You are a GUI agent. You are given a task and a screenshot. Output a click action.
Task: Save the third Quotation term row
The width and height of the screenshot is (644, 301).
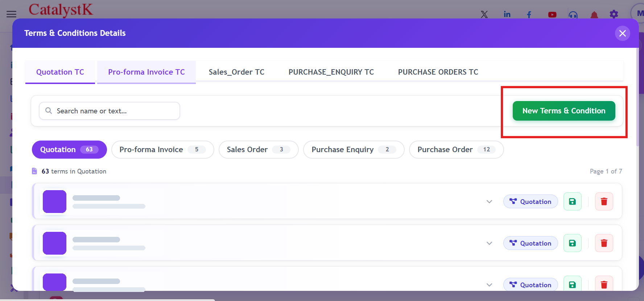point(572,284)
